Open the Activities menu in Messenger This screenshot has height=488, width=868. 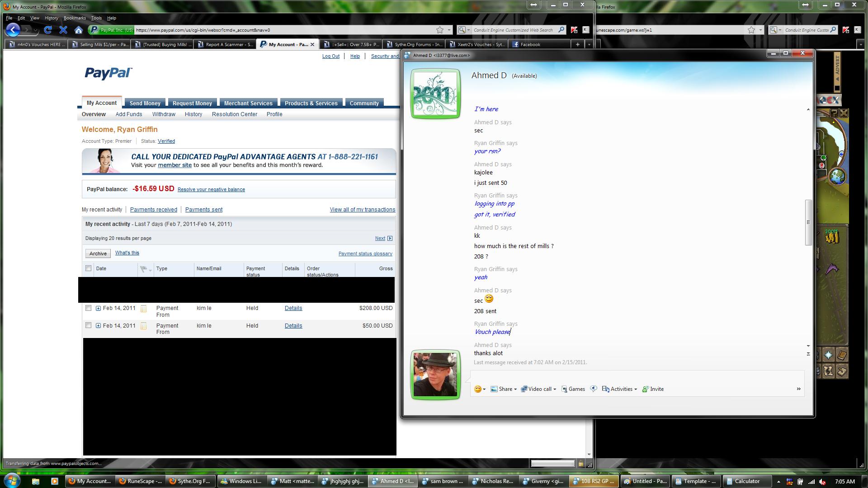tap(619, 389)
